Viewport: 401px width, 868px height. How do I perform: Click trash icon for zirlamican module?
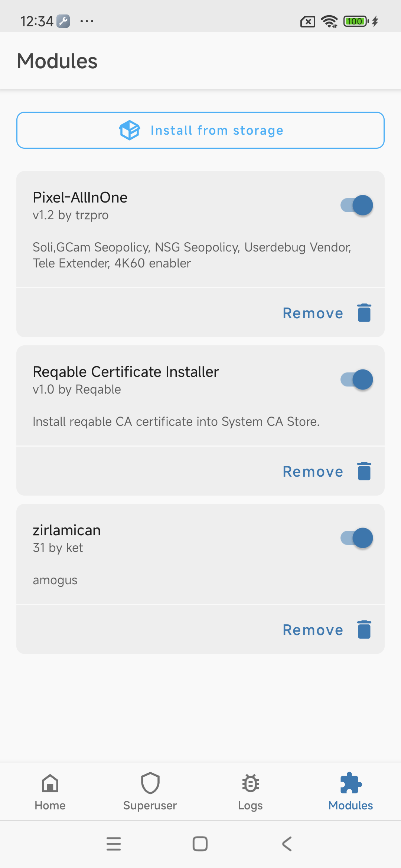364,629
